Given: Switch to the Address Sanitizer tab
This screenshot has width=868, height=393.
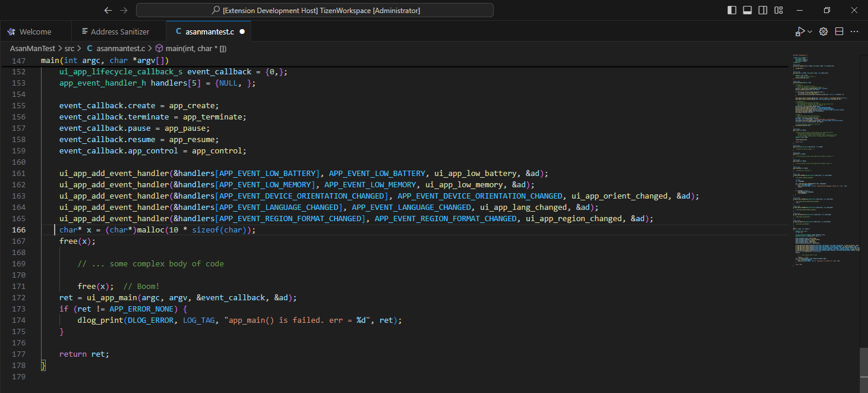Looking at the screenshot, I should [119, 32].
